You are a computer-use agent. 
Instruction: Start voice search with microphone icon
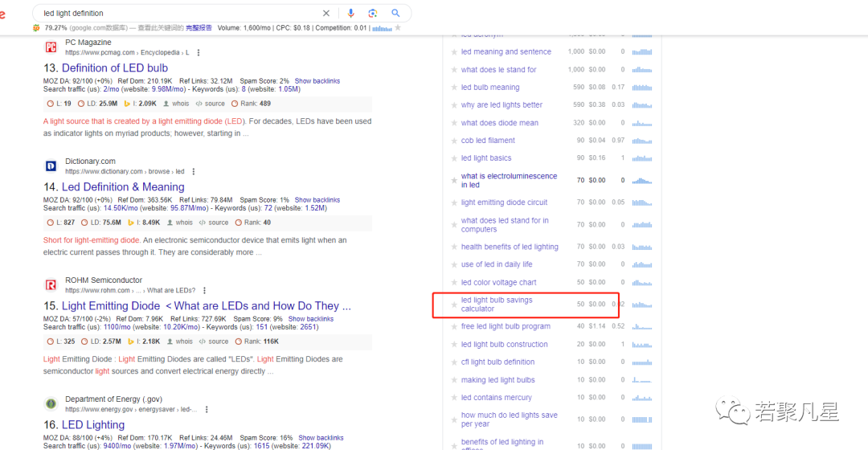pyautogui.click(x=350, y=14)
